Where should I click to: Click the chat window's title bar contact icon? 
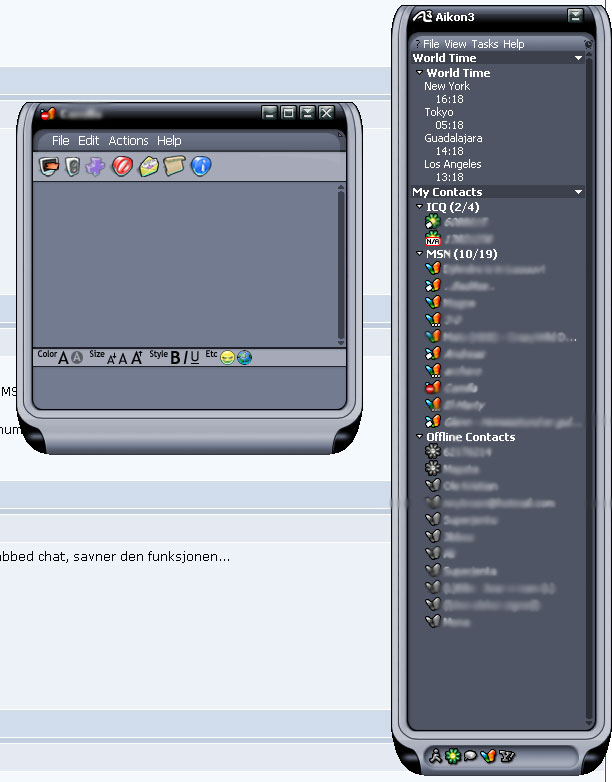point(48,114)
